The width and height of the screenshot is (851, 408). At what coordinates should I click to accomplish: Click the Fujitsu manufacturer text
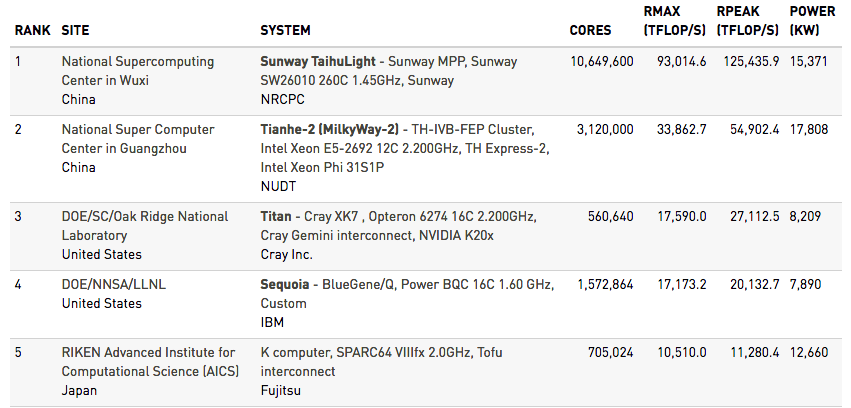click(282, 390)
